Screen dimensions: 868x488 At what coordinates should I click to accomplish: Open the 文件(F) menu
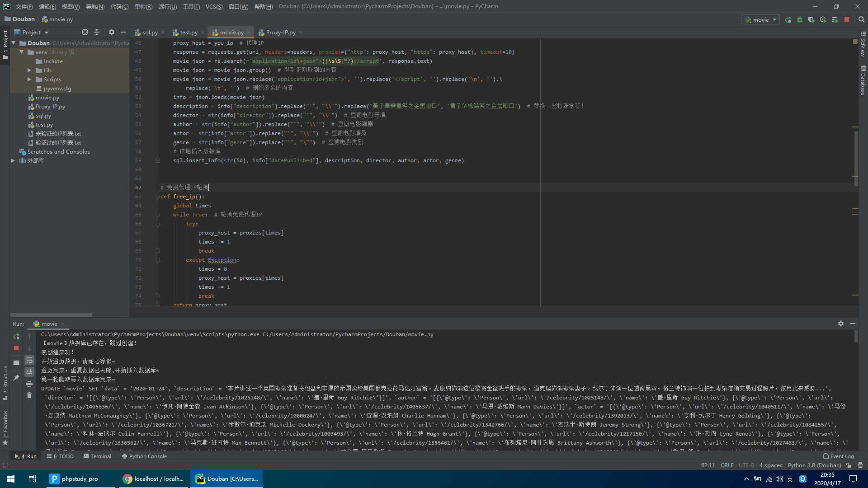click(x=24, y=6)
